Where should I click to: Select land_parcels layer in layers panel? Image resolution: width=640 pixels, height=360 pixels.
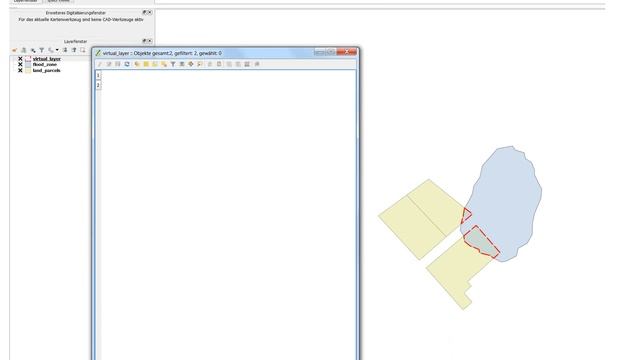tap(46, 70)
